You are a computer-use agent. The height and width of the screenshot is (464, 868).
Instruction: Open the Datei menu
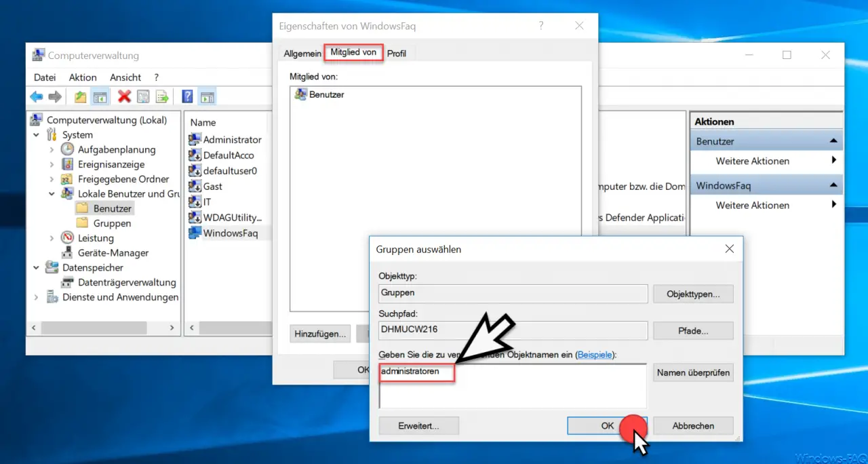(x=45, y=77)
